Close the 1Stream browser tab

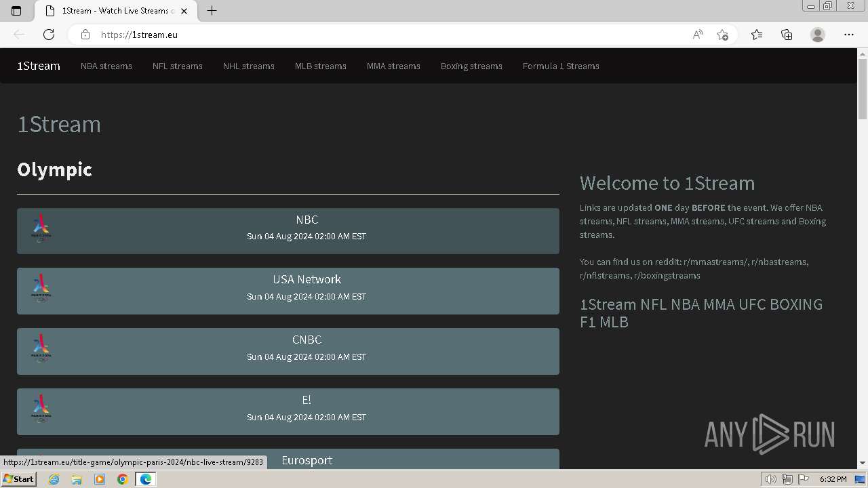click(184, 11)
